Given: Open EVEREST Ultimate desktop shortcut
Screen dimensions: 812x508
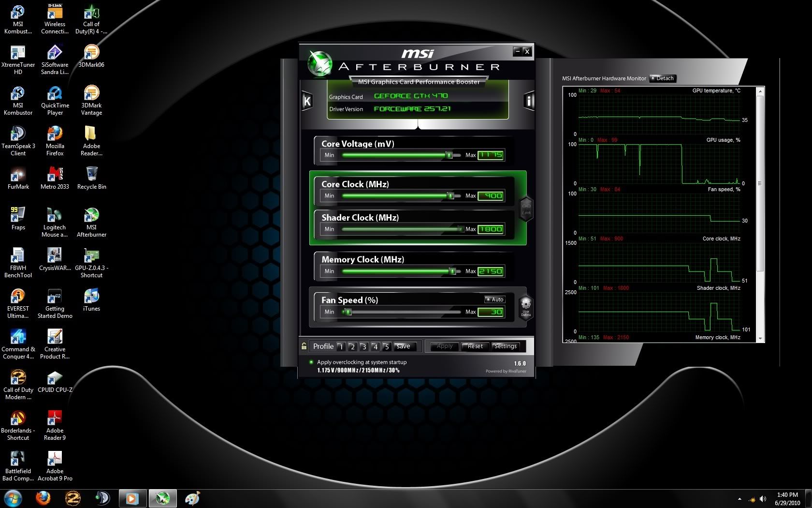Looking at the screenshot, I should 18,303.
